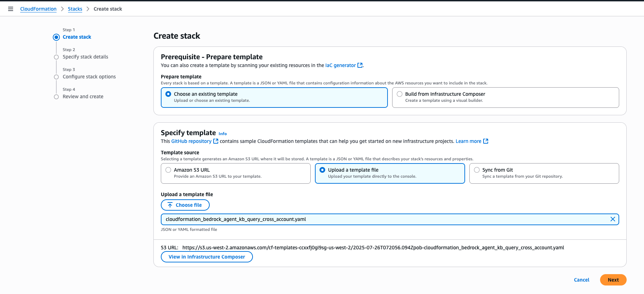644x294 pixels.
Task: Open the GitHub repository link
Action: pos(191,141)
